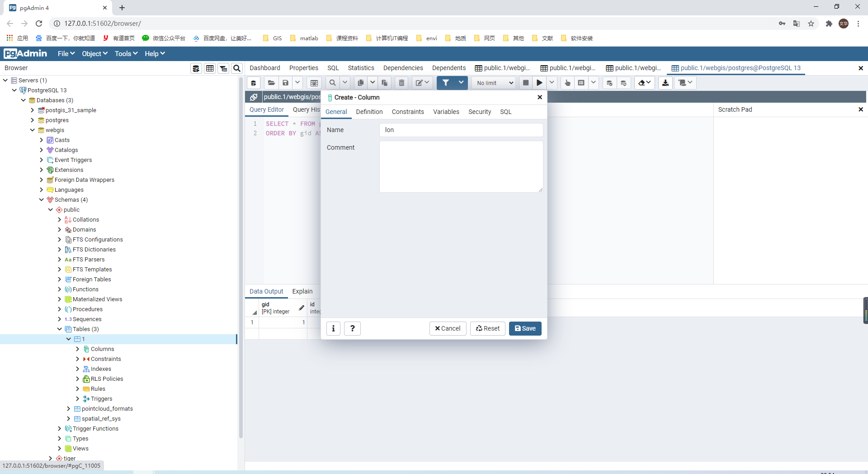Collapse the webgis database node
The width and height of the screenshot is (868, 474).
coord(33,130)
